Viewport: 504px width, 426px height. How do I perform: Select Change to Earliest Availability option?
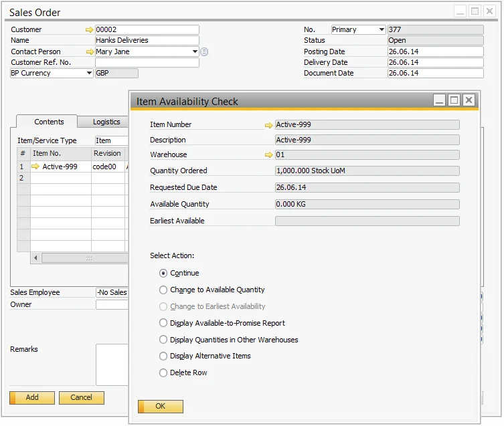pyautogui.click(x=163, y=307)
